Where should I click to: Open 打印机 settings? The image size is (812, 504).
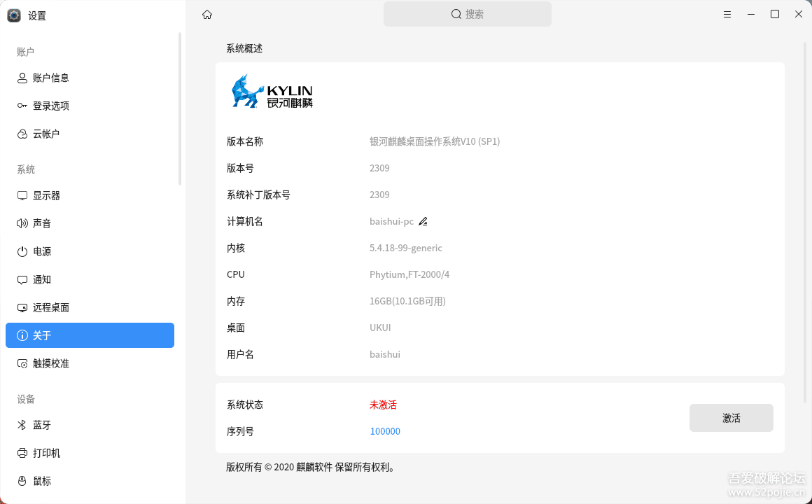pyautogui.click(x=90, y=453)
